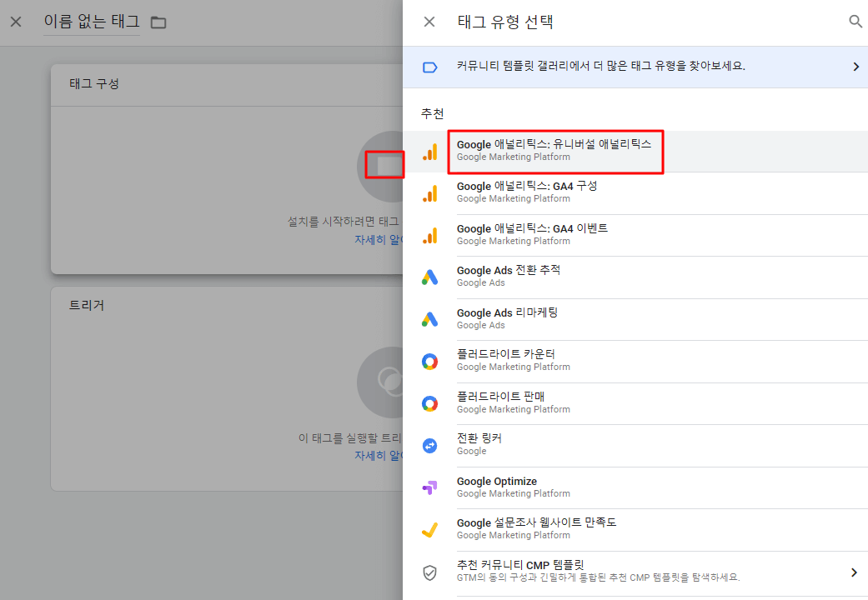Image resolution: width=868 pixels, height=600 pixels.
Task: Click the 플러드라이트 판매 icon
Action: tap(430, 403)
